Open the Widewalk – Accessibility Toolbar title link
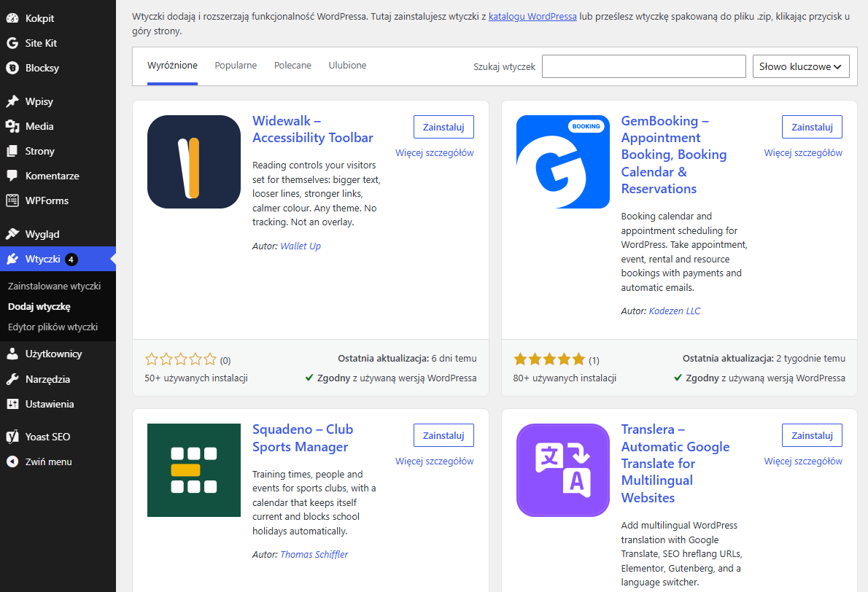 [313, 130]
